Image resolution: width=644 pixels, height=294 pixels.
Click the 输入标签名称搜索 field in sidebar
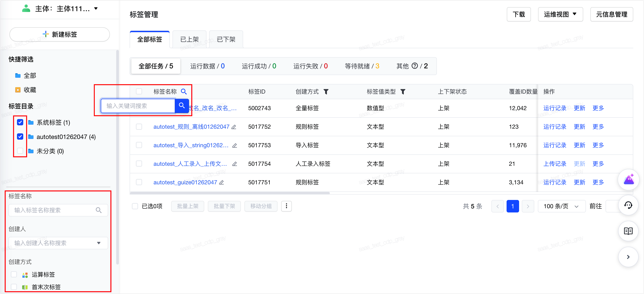click(x=58, y=210)
